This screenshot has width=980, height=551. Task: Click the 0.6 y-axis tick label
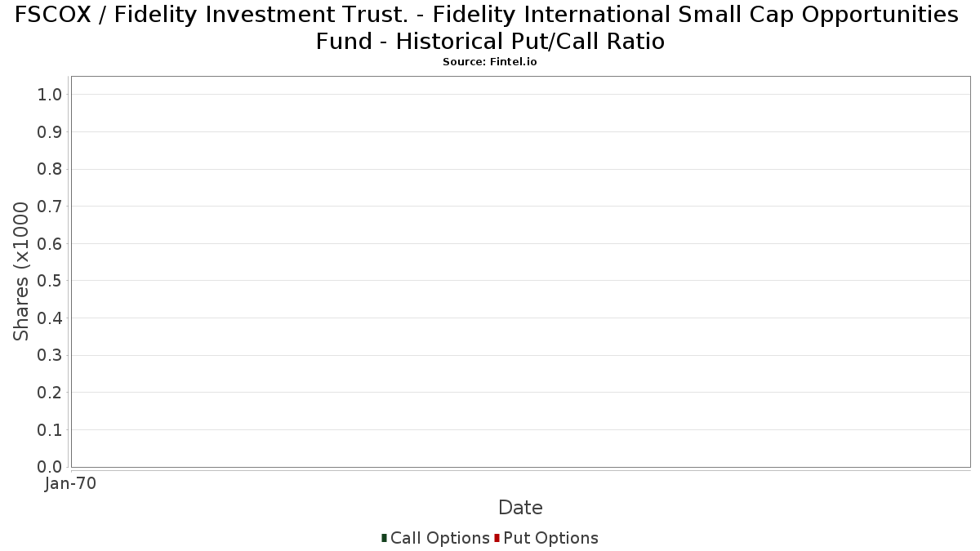pyautogui.click(x=50, y=244)
